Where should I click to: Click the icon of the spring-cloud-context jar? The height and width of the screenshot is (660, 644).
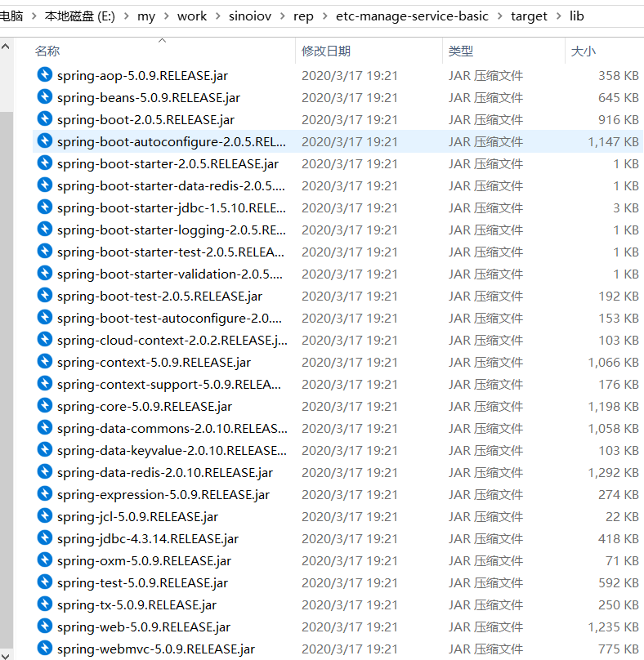point(45,339)
